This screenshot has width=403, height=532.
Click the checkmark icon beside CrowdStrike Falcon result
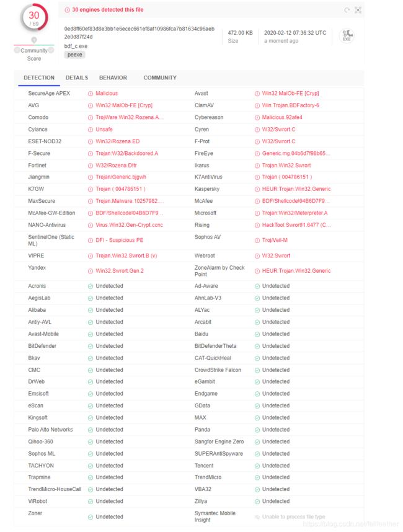click(x=257, y=370)
